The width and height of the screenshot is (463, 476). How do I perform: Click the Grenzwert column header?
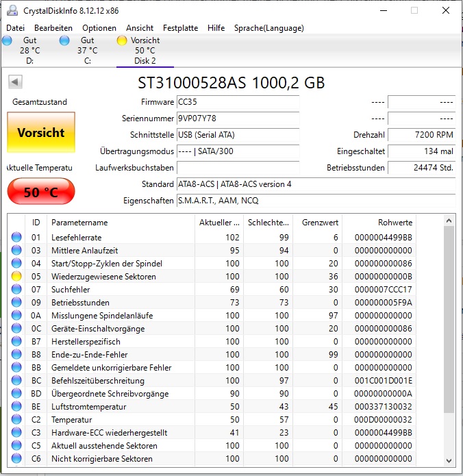point(318,223)
